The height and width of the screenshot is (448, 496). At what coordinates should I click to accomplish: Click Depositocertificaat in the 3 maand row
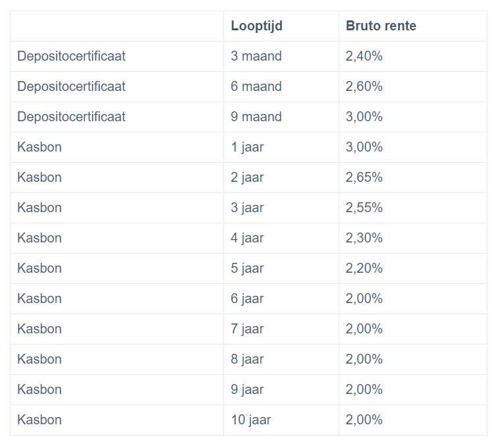(x=71, y=57)
